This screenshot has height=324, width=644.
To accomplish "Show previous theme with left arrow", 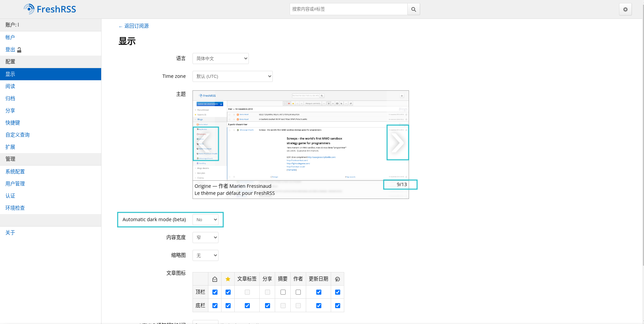I will tap(206, 144).
